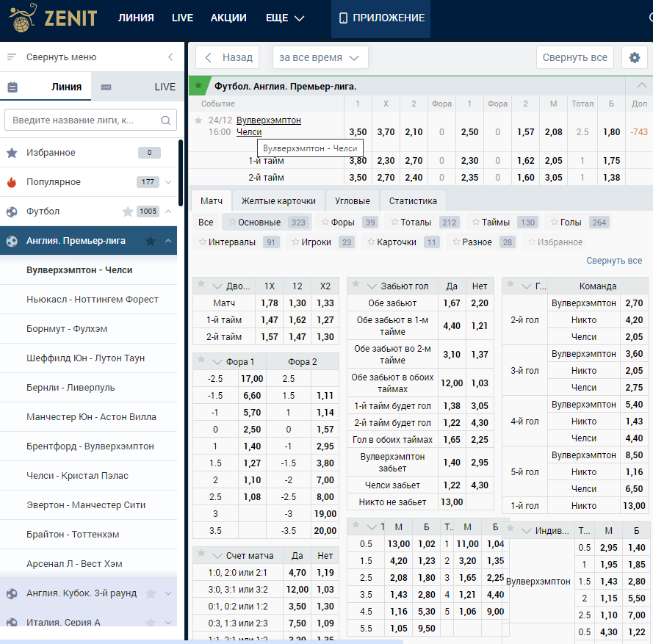This screenshot has height=644, width=653.
Task: Collapse the league header panel chevron
Action: click(641, 85)
